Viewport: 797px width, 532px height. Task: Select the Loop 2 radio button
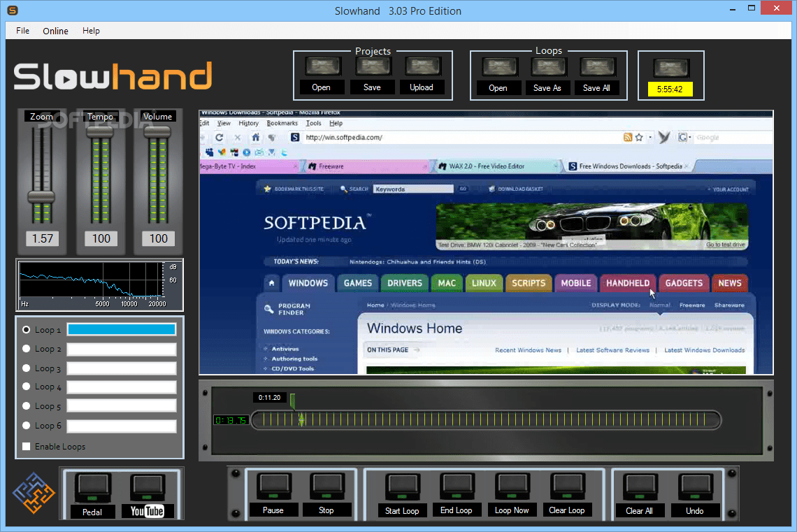point(27,349)
